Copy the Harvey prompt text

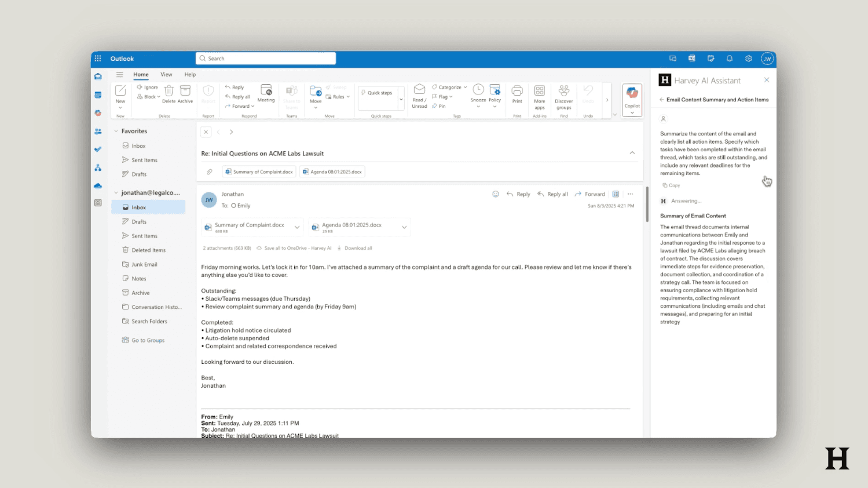671,185
